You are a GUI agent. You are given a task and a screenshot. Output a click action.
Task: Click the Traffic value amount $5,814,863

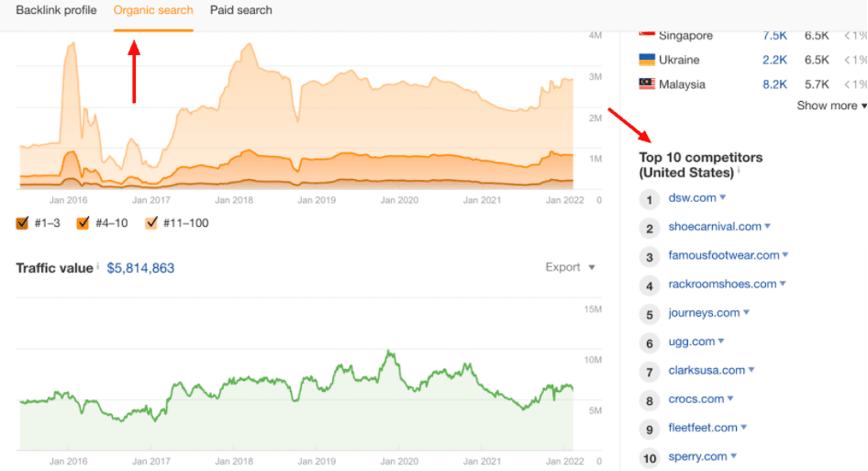pos(140,268)
